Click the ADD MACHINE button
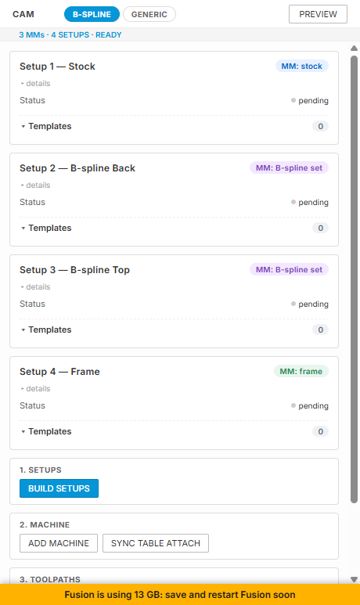This screenshot has height=605, width=360. [59, 543]
